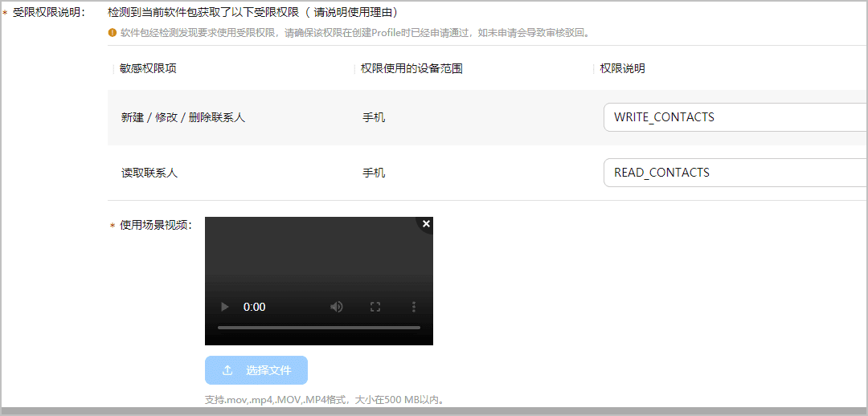
Task: Click the 权限使用的设备范围 column header
Action: (411, 68)
